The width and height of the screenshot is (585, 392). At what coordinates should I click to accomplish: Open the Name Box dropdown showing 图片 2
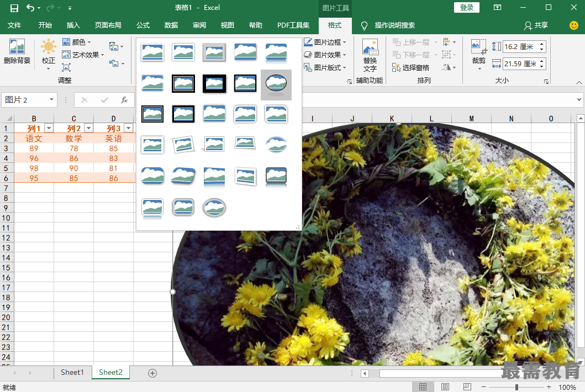pos(51,99)
